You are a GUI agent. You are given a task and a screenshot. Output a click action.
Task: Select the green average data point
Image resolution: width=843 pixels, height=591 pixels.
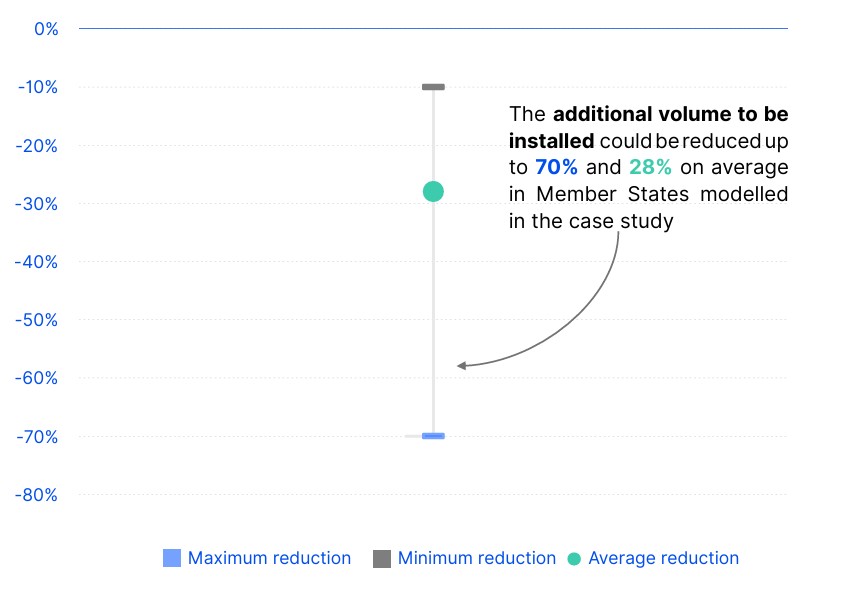(x=433, y=192)
